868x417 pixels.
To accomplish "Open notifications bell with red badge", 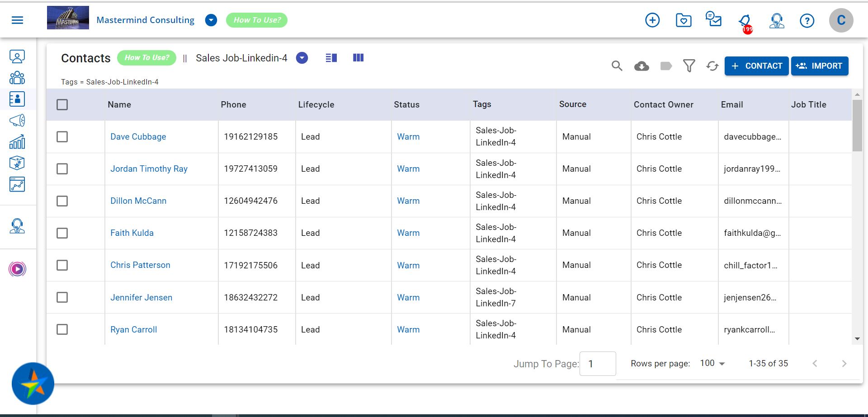I will (x=745, y=22).
